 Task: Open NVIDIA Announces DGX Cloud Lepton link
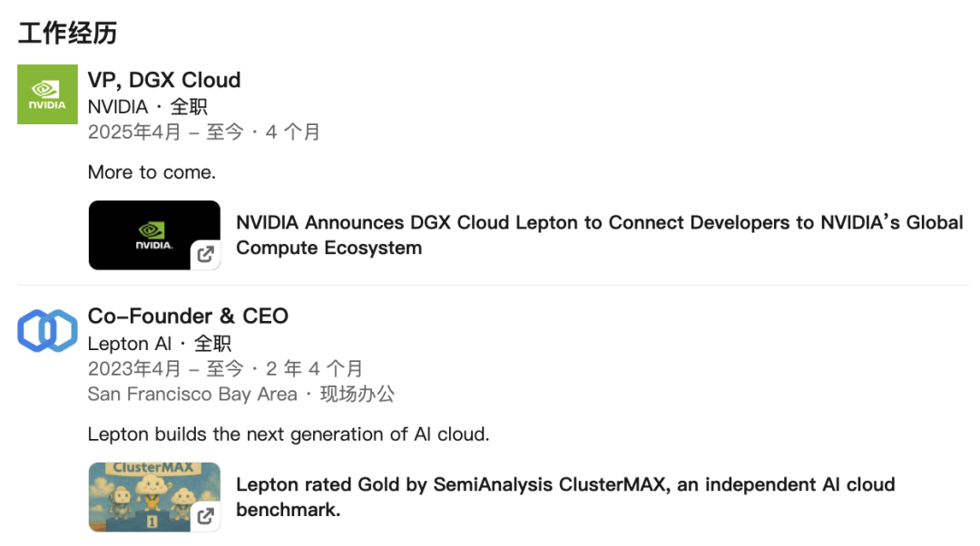click(x=600, y=235)
